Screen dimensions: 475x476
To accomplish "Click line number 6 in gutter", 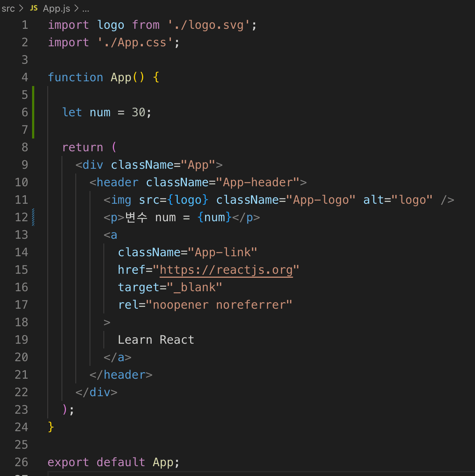I will tap(25, 112).
